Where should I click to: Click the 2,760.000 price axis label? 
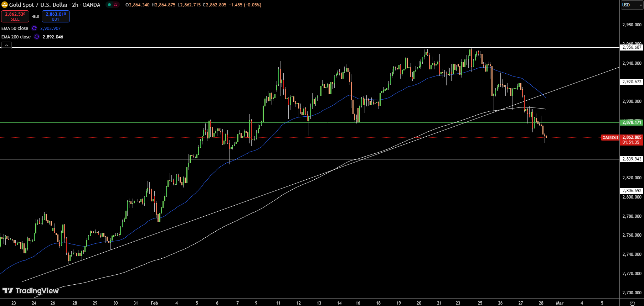click(632, 235)
